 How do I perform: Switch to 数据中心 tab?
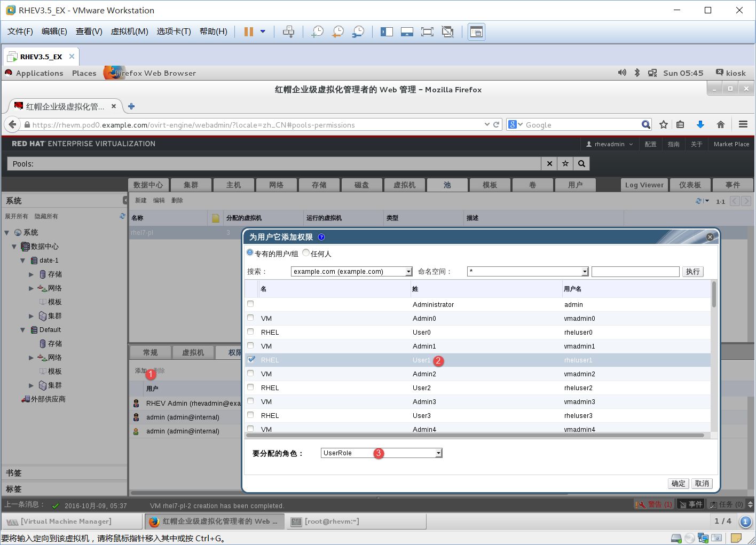click(148, 185)
